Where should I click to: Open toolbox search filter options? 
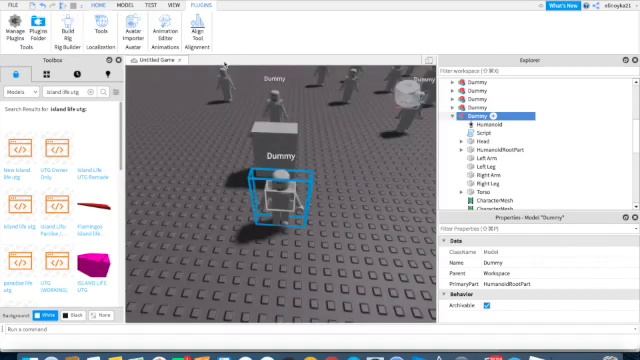point(116,92)
